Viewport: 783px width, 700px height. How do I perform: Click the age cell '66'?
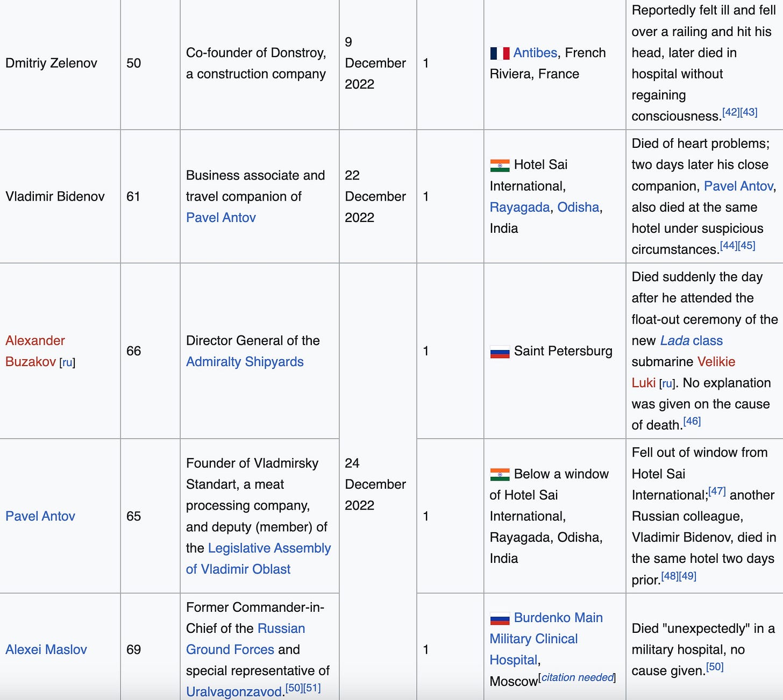(133, 351)
